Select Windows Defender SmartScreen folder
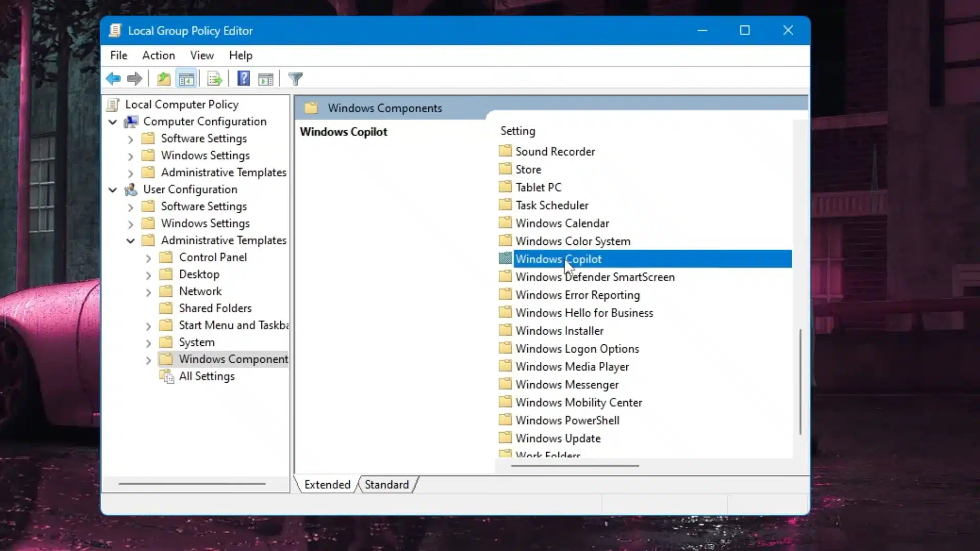980x551 pixels. click(x=595, y=277)
